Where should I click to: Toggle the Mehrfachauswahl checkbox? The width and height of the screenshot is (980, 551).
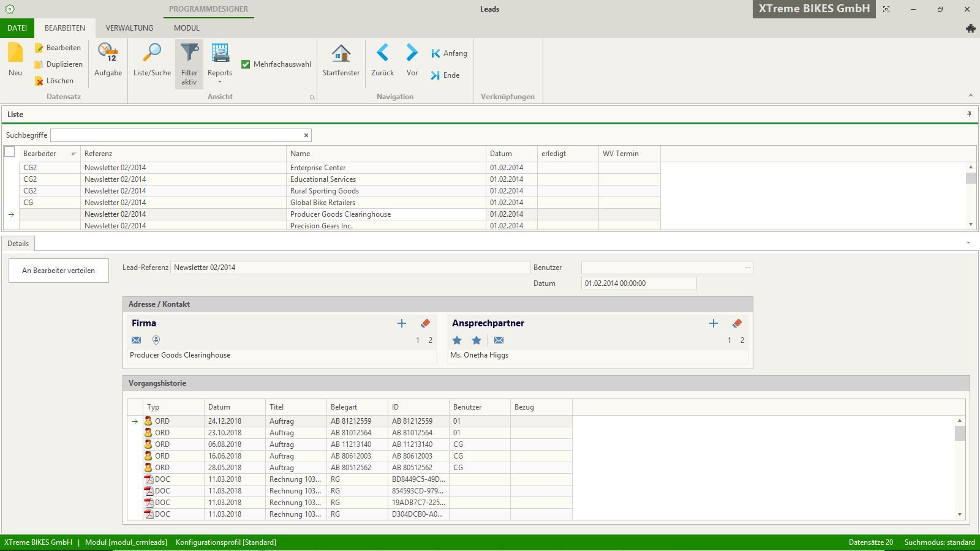pyautogui.click(x=246, y=64)
